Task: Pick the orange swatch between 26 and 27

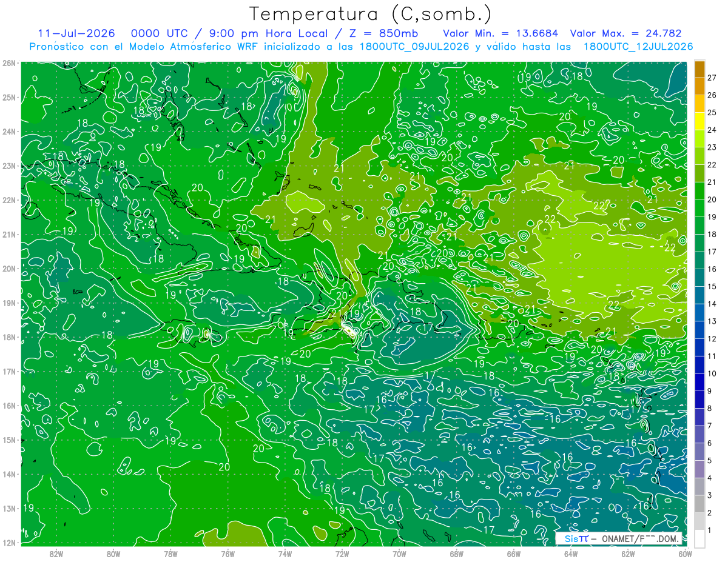Action: tap(699, 86)
